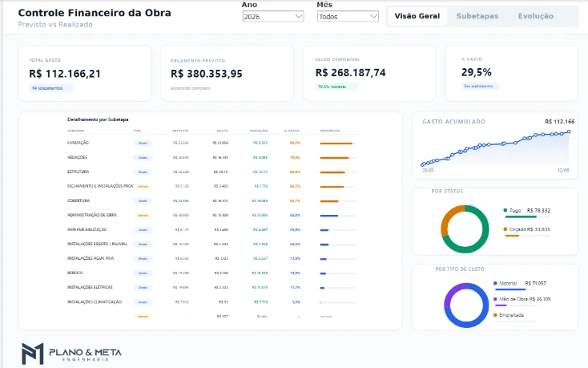Open the Ano dropdown showing 2026

[273, 17]
